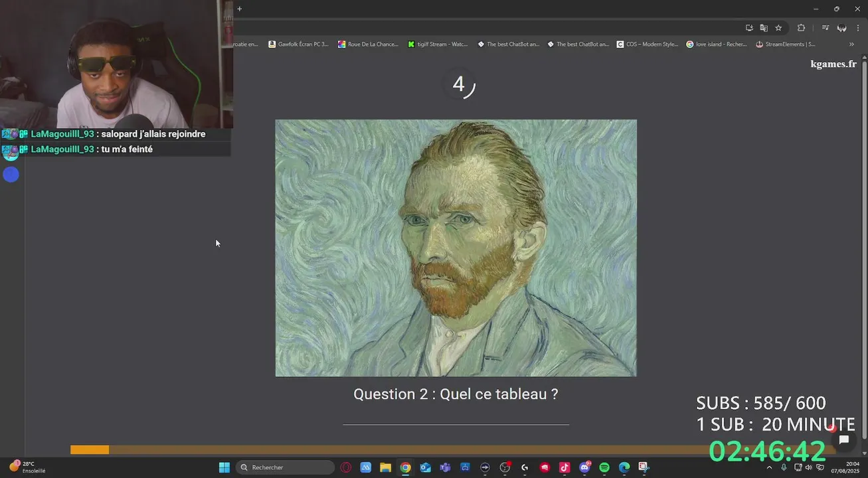
Task: Bookmark this page with the star icon
Action: pyautogui.click(x=778, y=28)
